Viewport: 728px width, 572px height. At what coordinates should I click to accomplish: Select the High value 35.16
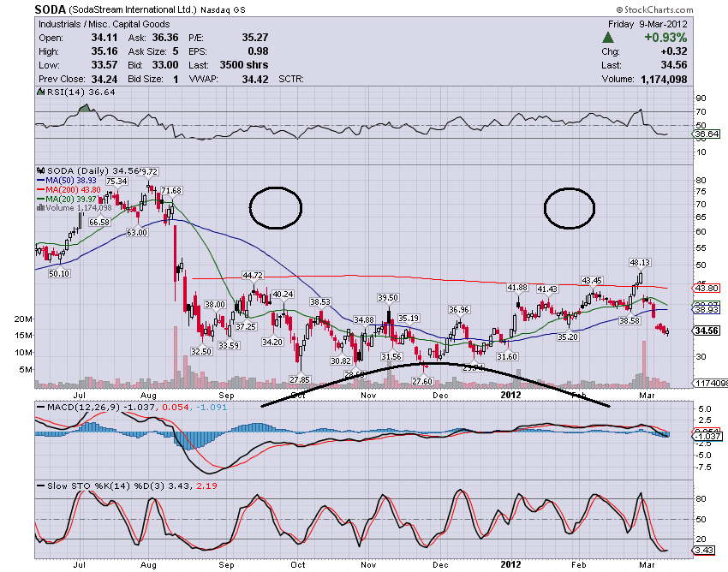pos(104,51)
